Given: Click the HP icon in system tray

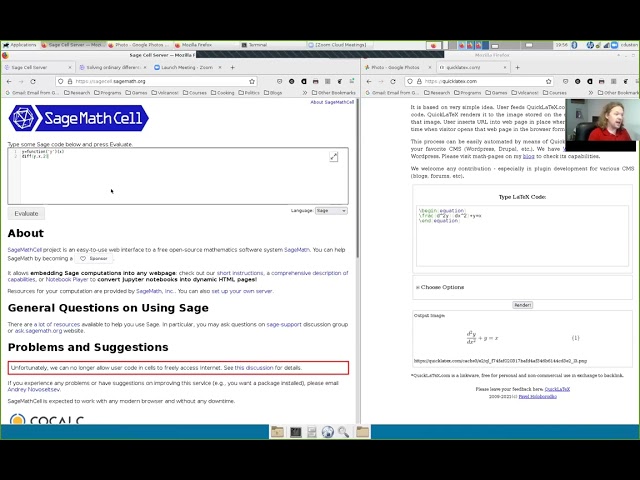Looking at the screenshot, I should pos(590,45).
